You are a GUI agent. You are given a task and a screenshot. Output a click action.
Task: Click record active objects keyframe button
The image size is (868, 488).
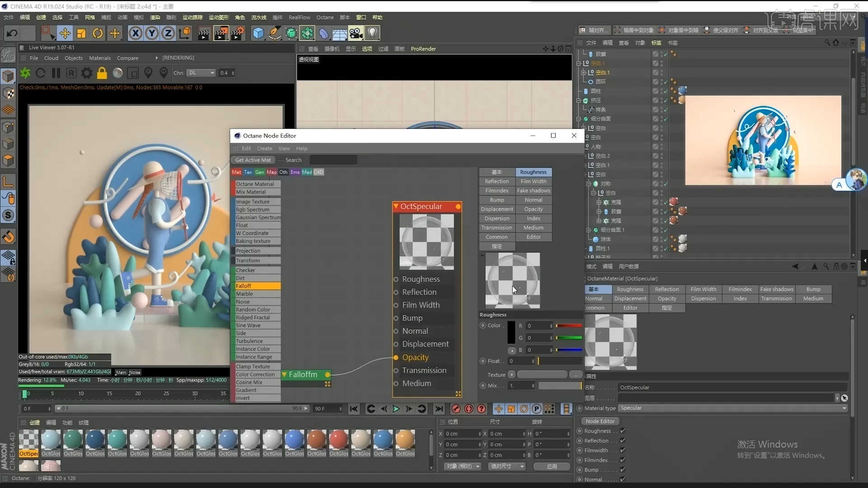pos(456,409)
